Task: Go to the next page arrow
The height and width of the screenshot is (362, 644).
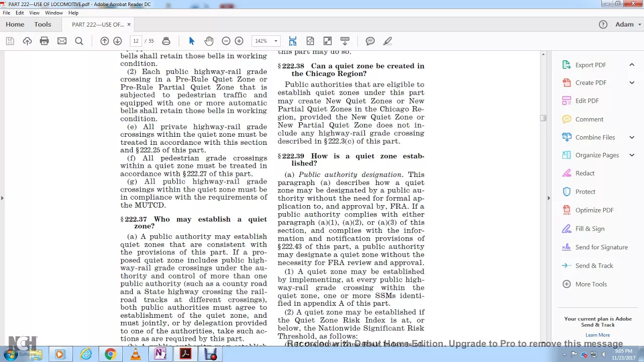Action: coord(117,41)
